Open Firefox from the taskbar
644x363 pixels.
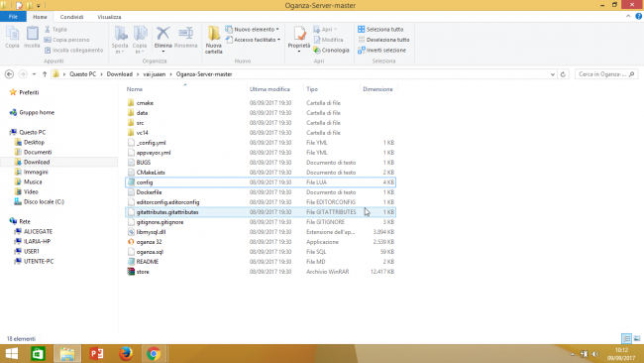pyautogui.click(x=126, y=353)
